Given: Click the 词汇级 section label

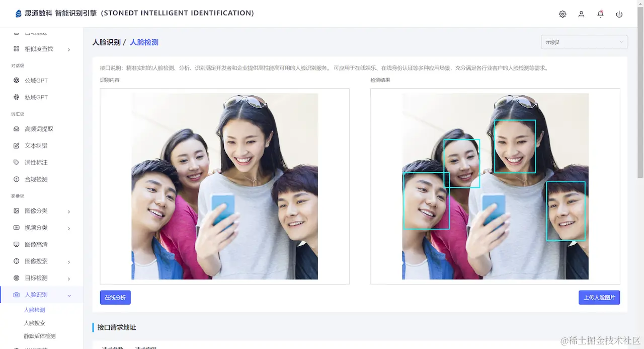Looking at the screenshot, I should [x=18, y=114].
